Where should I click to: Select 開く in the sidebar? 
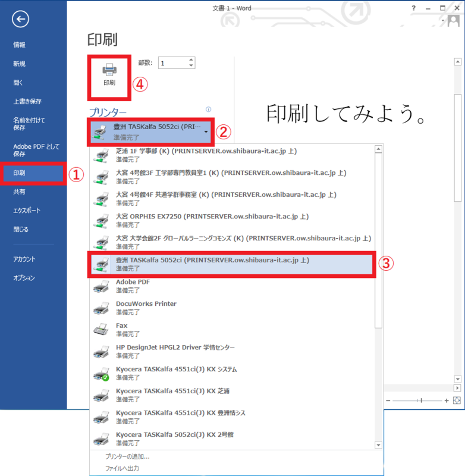pos(18,83)
